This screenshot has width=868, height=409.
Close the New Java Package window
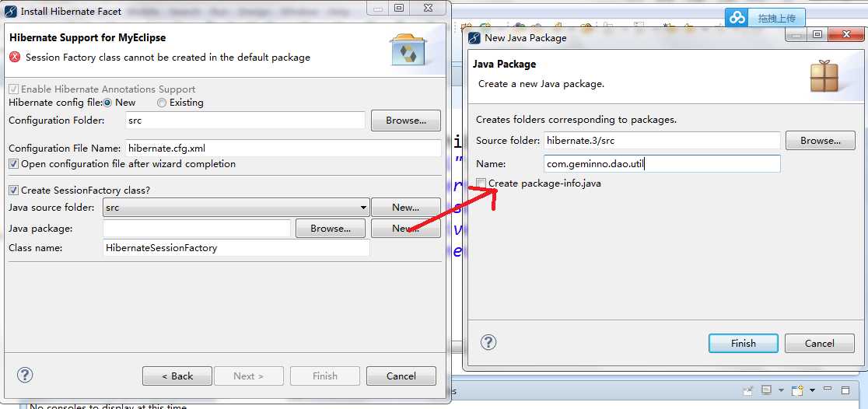pyautogui.click(x=846, y=35)
